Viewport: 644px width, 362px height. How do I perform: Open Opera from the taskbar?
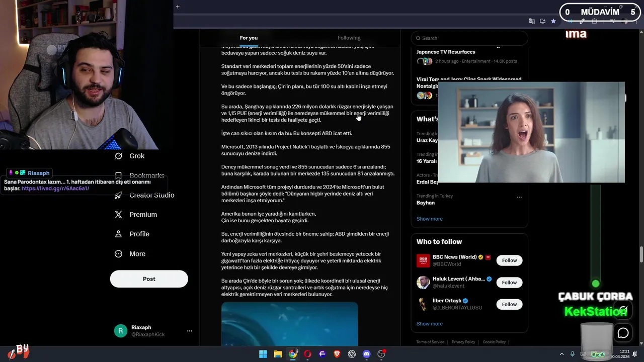tap(307, 354)
